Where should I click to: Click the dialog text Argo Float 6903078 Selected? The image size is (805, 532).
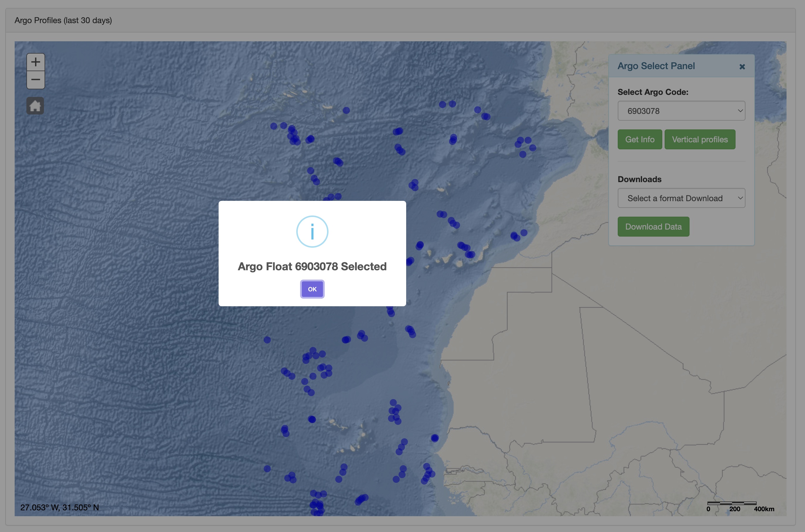312,267
